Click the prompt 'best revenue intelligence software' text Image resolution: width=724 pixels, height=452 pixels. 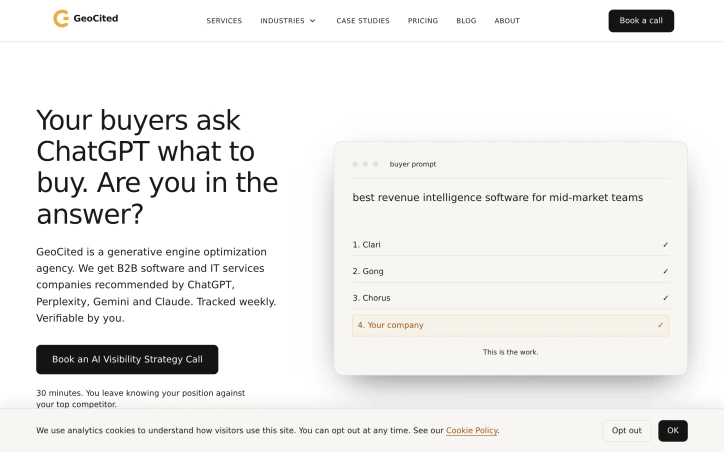(498, 198)
